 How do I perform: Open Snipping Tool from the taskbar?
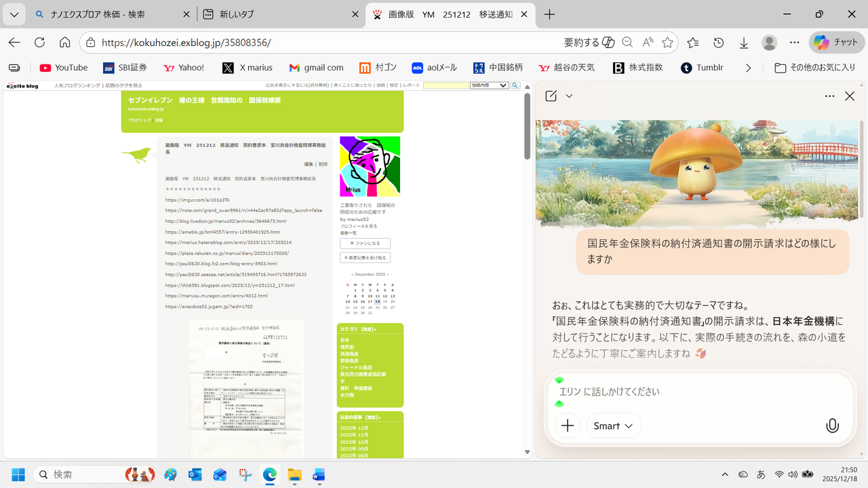[x=245, y=474]
